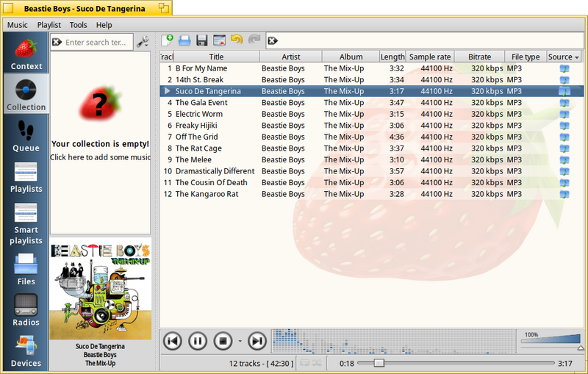Click the yellow undo arrow
588x374 pixels.
pyautogui.click(x=237, y=40)
